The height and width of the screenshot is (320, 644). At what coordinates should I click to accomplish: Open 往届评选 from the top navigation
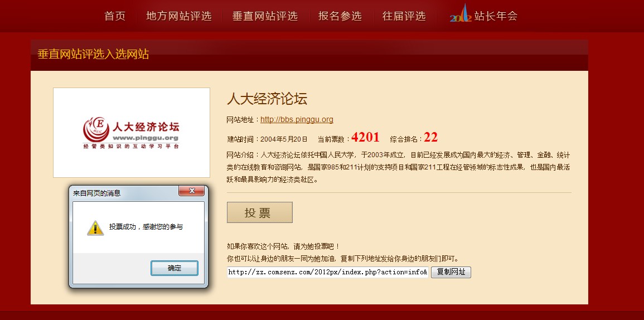[404, 16]
